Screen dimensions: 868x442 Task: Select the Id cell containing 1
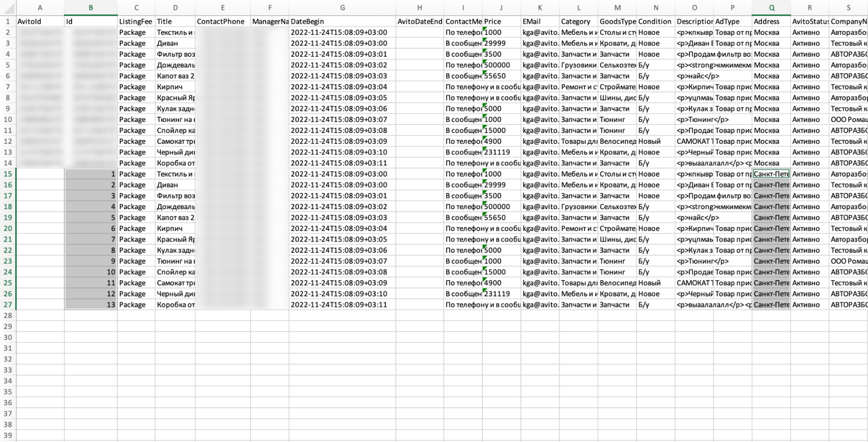click(91, 174)
